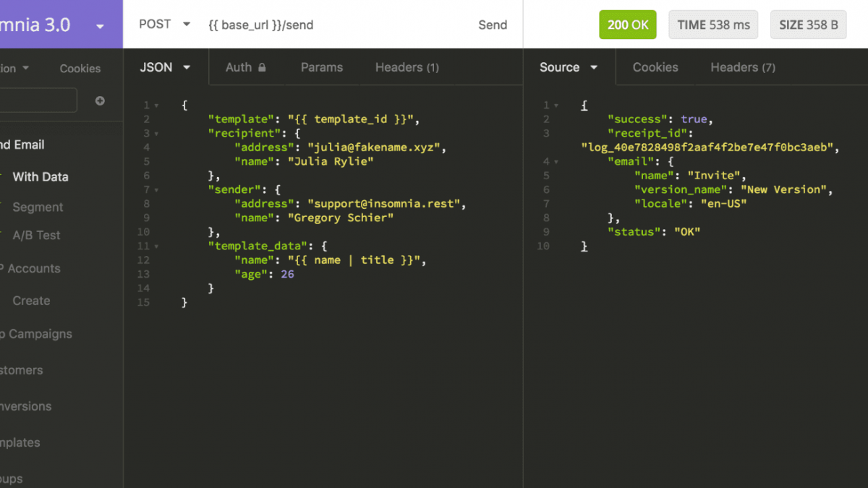The width and height of the screenshot is (868, 488).
Task: Collapse the response "email" block fold arrow
Action: click(556, 162)
